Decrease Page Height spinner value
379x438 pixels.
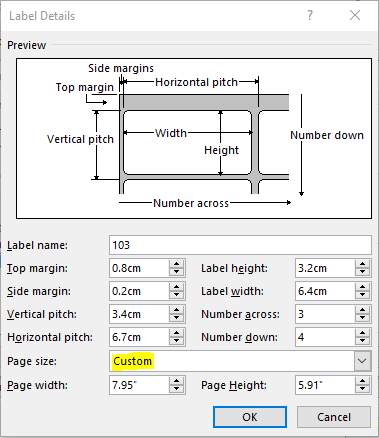pos(362,389)
